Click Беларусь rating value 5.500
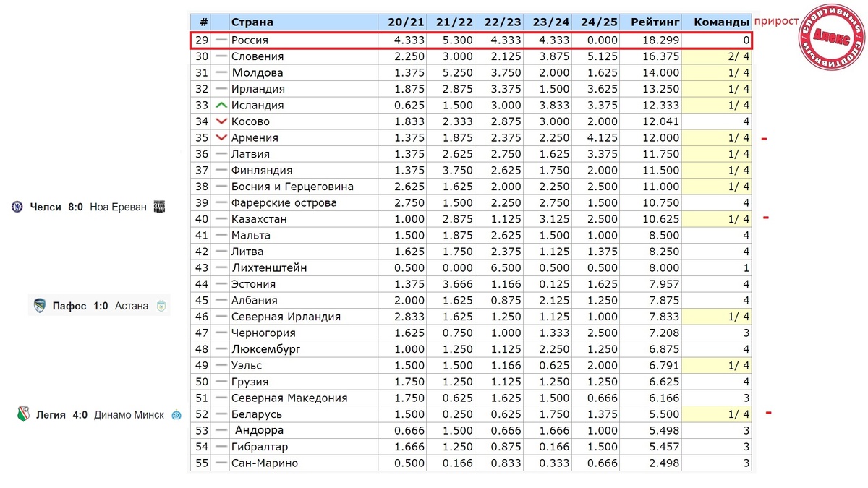 pyautogui.click(x=665, y=414)
